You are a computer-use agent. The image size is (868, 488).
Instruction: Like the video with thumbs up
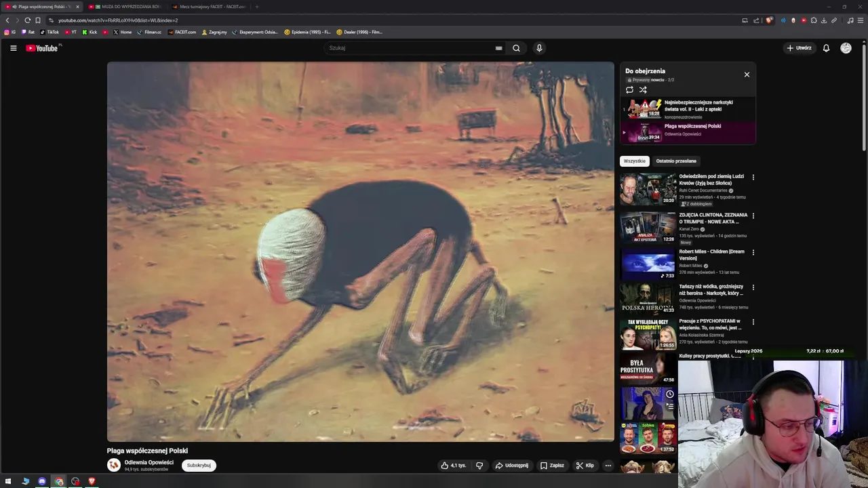click(x=453, y=466)
